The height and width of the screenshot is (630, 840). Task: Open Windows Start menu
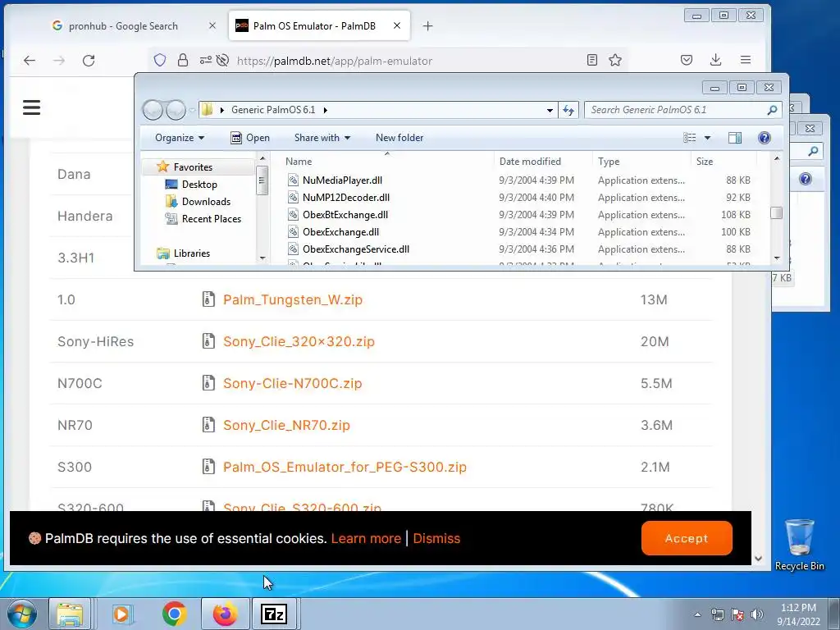(21, 614)
